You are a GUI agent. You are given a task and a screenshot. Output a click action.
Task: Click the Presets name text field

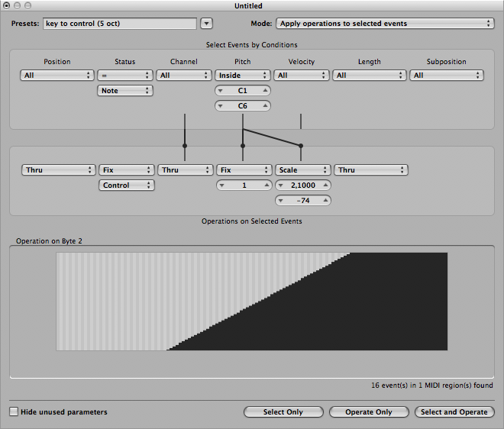click(x=119, y=24)
